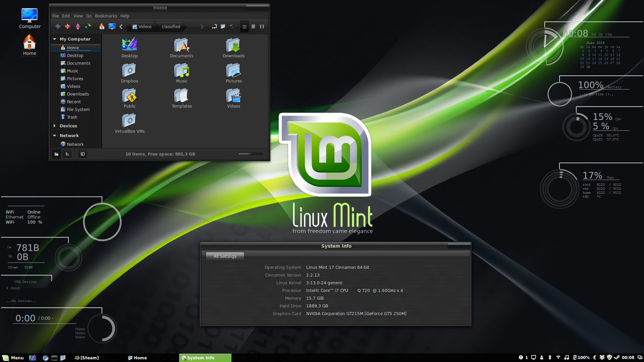Click the Computer monitor icon in toolbar
The height and width of the screenshot is (362, 644).
point(112,26)
